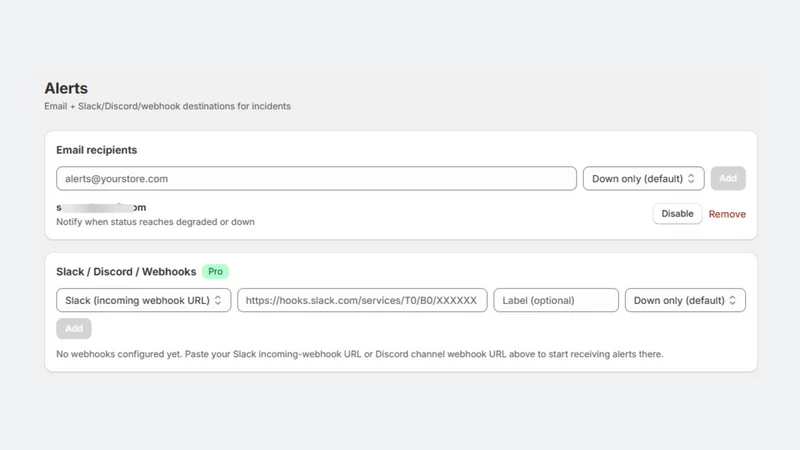Image resolution: width=800 pixels, height=450 pixels.
Task: Open the webhook Down only severity dropdown
Action: 685,301
